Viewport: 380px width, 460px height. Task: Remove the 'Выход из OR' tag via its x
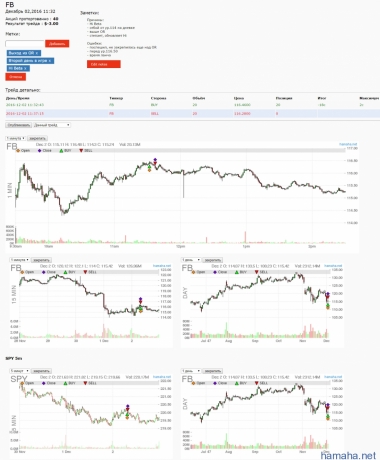37,53
